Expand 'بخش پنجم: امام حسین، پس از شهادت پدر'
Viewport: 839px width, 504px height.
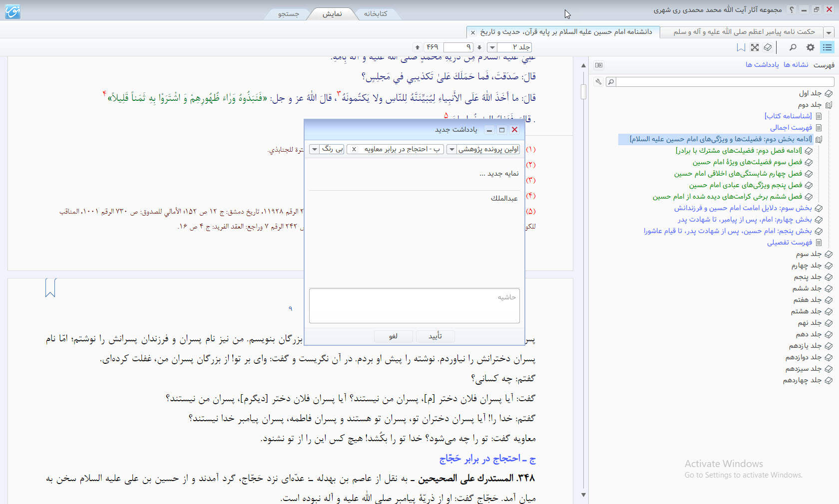[x=819, y=231]
